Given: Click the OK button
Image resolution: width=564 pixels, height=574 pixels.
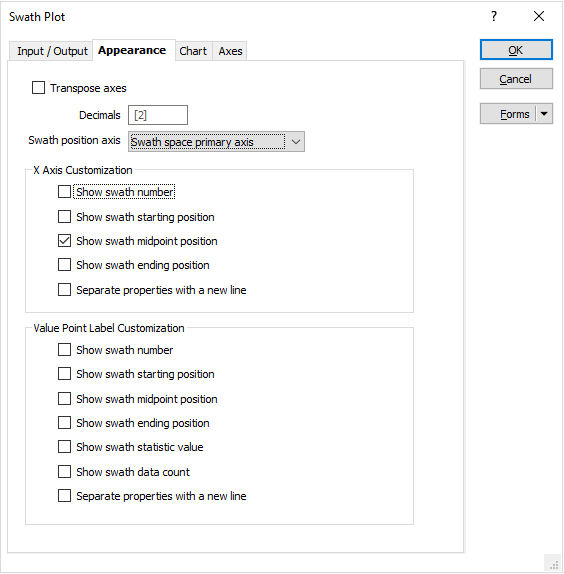Looking at the screenshot, I should pyautogui.click(x=516, y=50).
